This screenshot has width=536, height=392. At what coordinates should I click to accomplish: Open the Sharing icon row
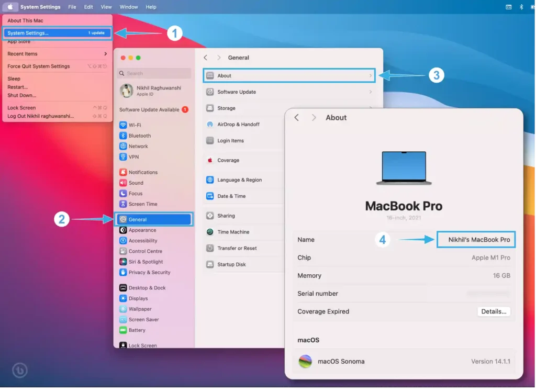pyautogui.click(x=210, y=216)
